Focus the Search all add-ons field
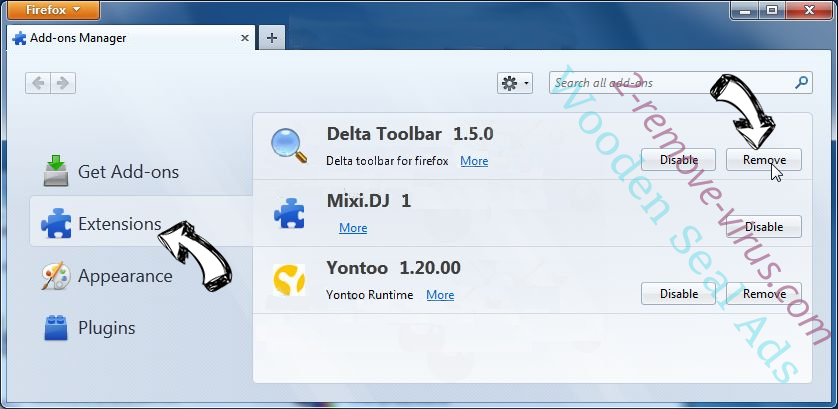838x409 pixels. (x=670, y=83)
